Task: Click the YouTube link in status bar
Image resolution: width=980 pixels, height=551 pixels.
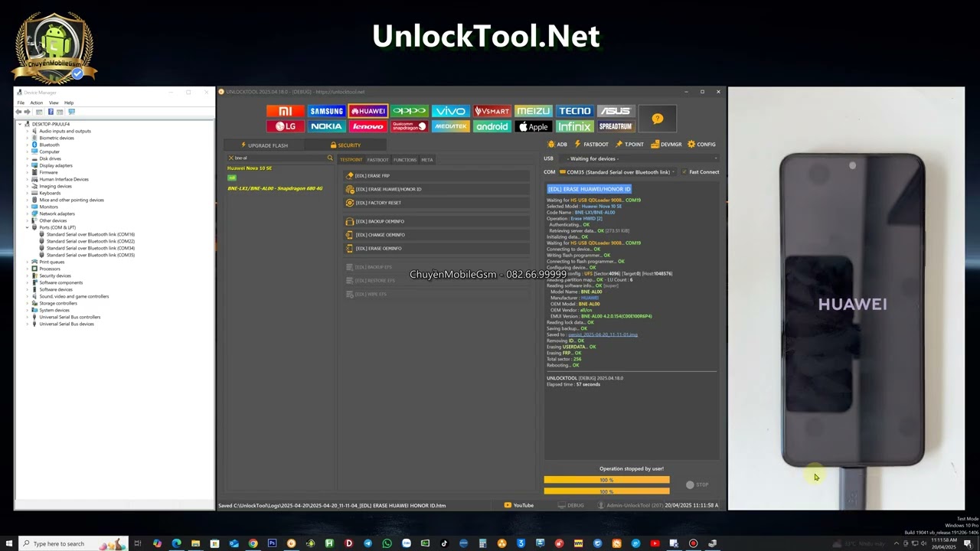Action: click(x=519, y=505)
